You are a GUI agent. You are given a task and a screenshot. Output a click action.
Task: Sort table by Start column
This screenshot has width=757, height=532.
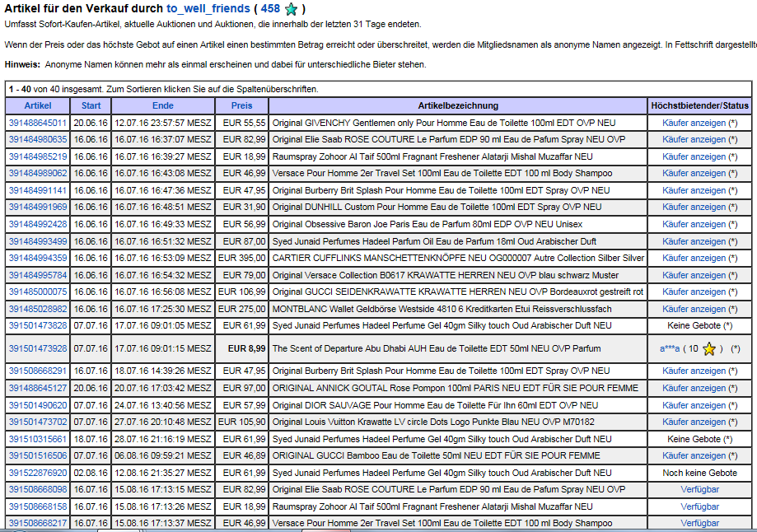[91, 105]
